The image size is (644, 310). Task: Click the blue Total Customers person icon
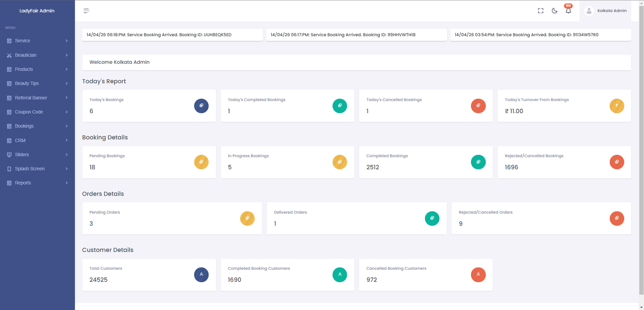pyautogui.click(x=201, y=275)
